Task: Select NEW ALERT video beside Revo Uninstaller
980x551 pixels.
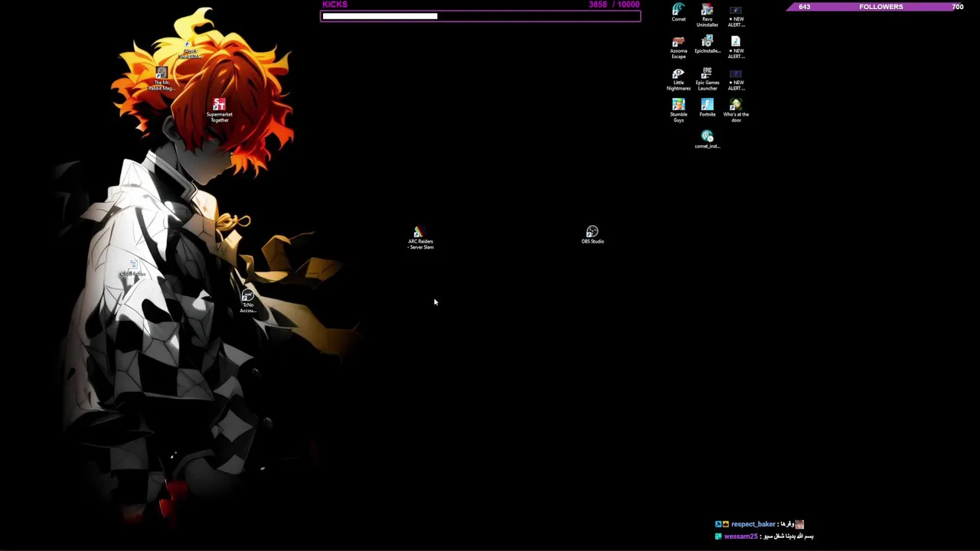Action: pos(736,15)
